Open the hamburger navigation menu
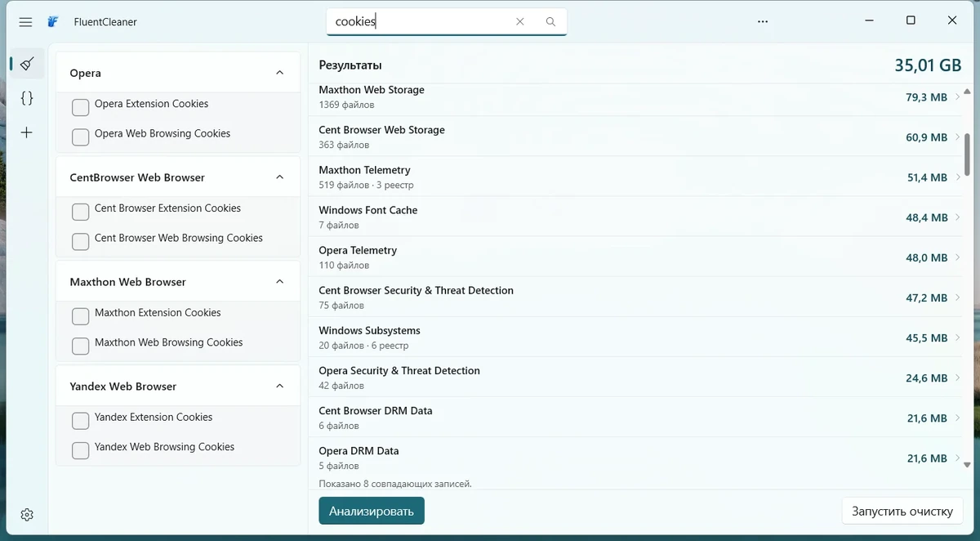This screenshot has height=541, width=980. tap(25, 22)
